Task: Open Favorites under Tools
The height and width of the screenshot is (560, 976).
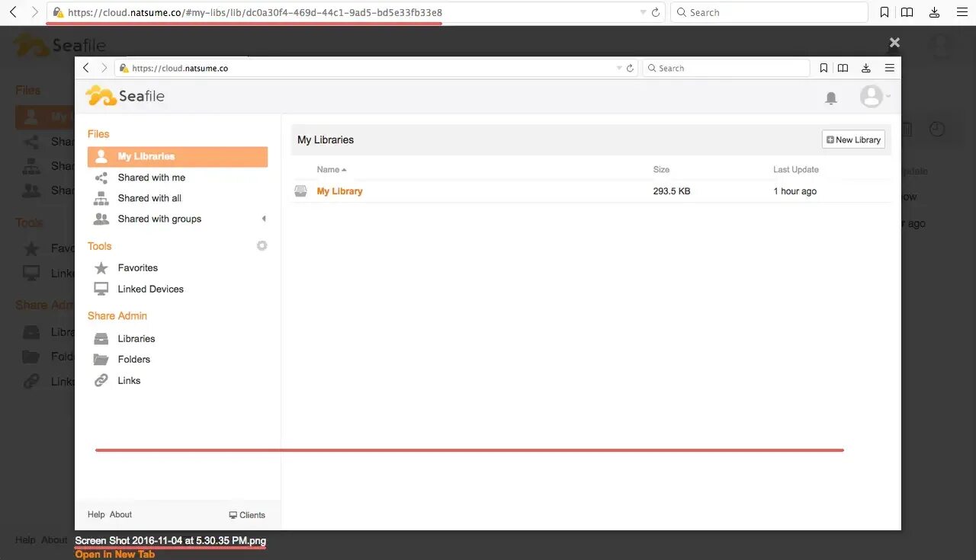Action: click(138, 268)
